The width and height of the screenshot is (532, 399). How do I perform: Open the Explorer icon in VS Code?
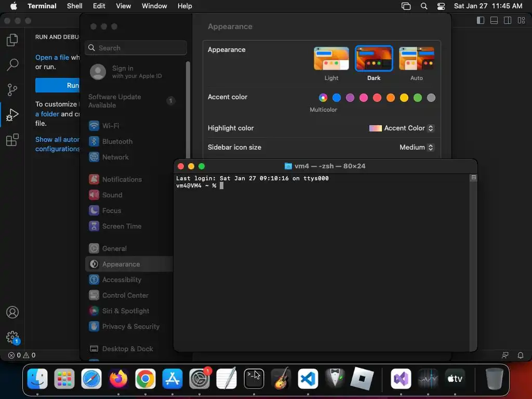coord(12,40)
